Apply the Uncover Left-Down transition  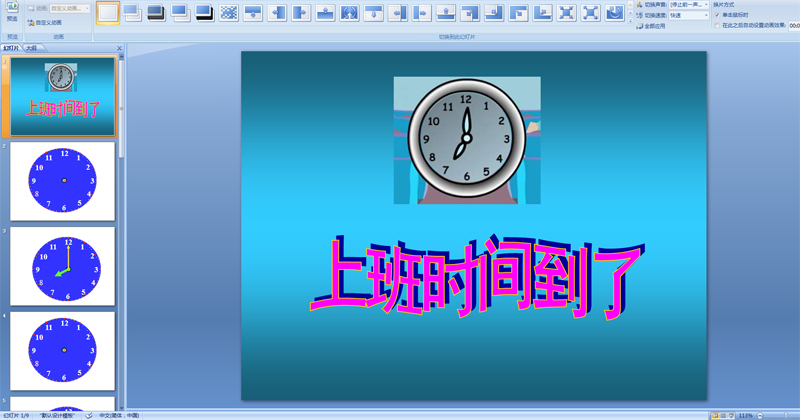(x=470, y=13)
